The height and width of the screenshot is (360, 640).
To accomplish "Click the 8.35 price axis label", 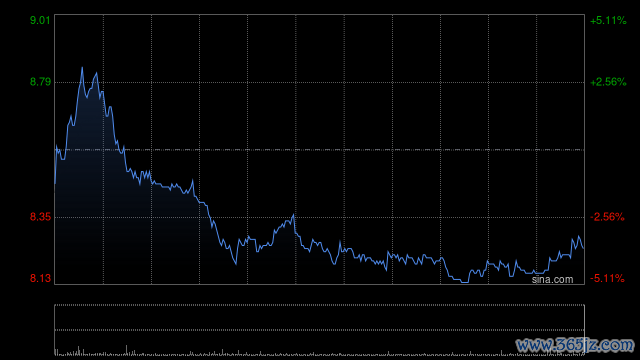I will (x=40, y=217).
